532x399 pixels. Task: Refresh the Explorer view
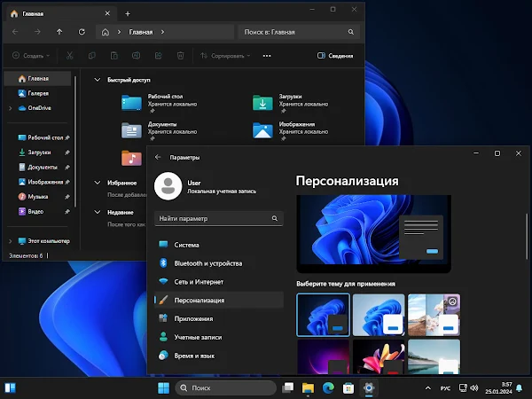[82, 32]
